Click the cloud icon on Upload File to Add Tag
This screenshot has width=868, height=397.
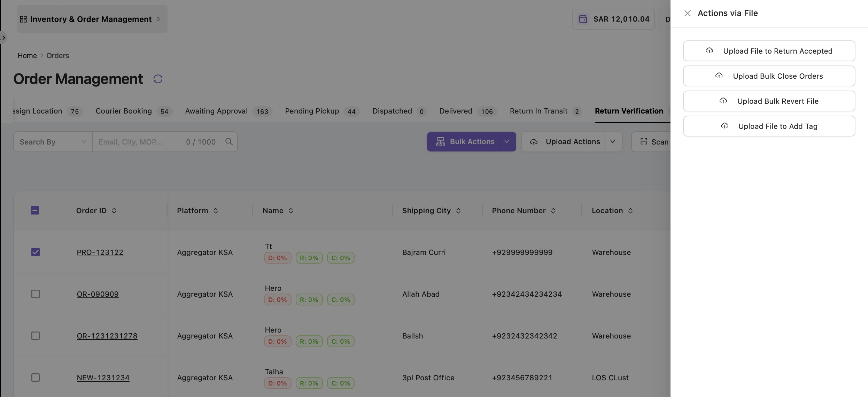[x=724, y=126]
